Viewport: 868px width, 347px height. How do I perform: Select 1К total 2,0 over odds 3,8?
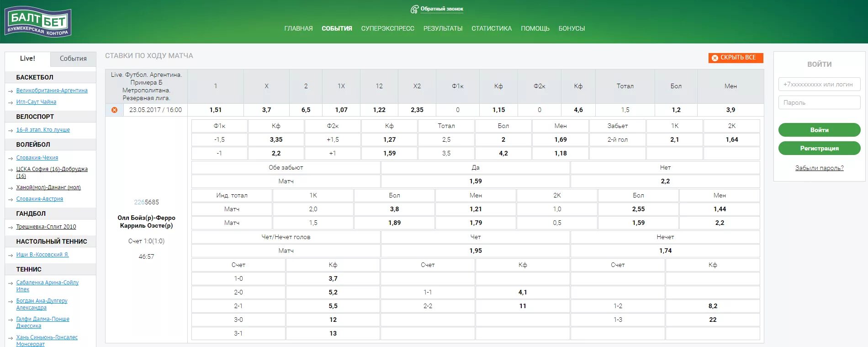point(394,209)
